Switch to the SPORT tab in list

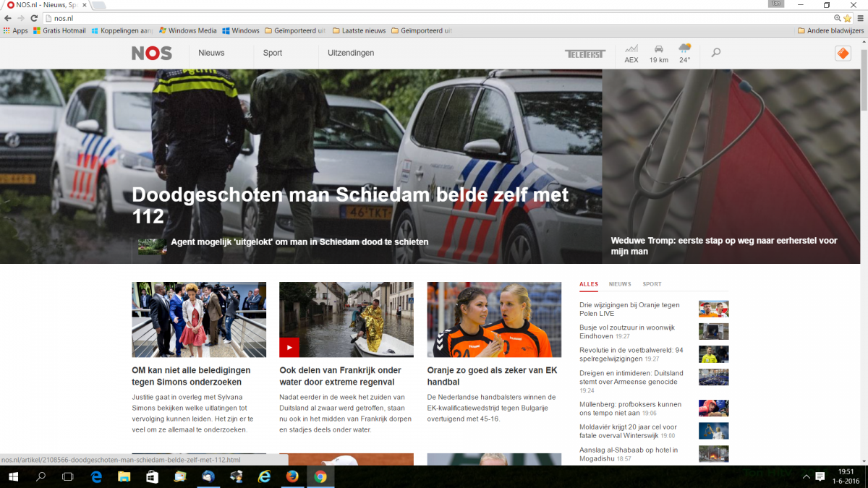(652, 284)
